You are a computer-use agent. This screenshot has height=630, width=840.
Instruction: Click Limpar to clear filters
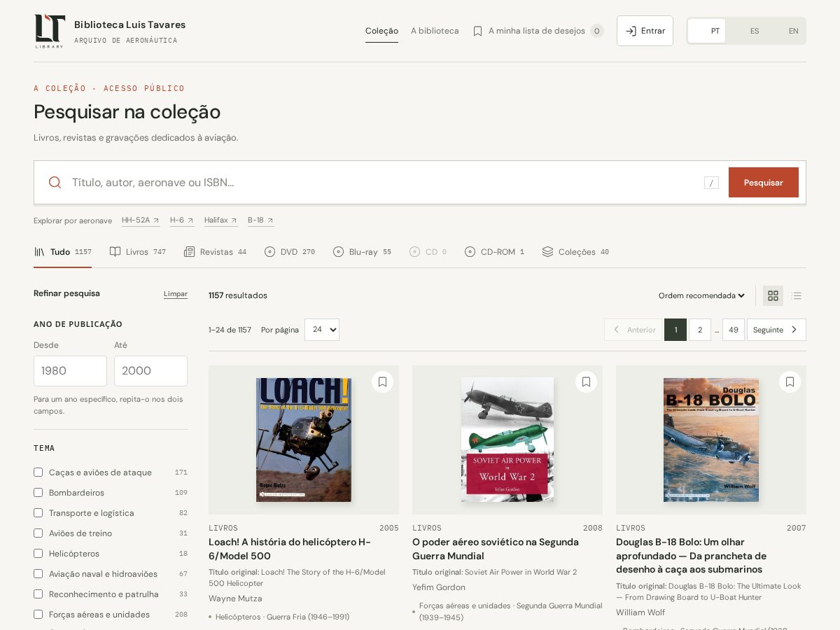tap(176, 294)
